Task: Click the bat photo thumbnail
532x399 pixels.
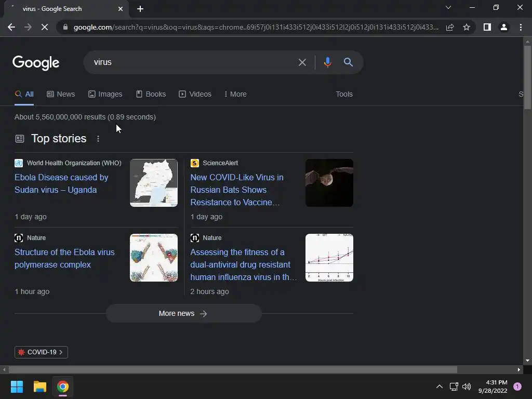Action: coord(329,183)
